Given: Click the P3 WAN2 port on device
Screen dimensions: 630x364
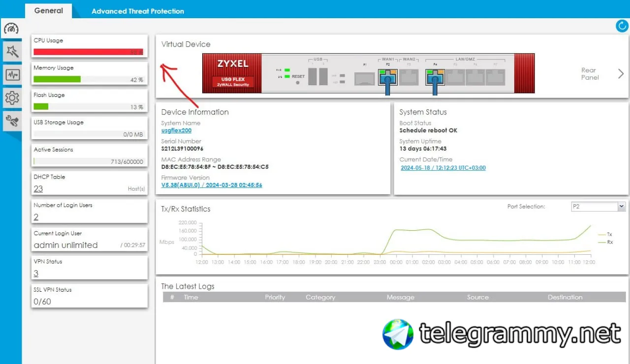Looking at the screenshot, I should point(409,77).
